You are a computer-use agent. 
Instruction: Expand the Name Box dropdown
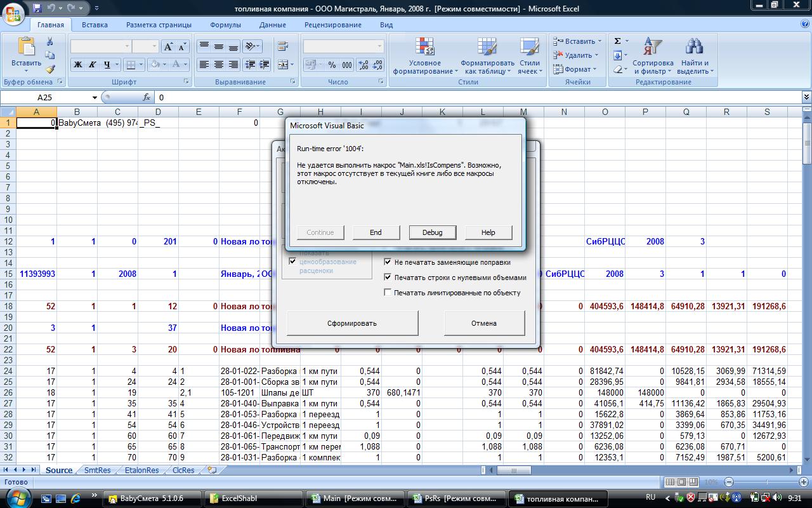coord(95,97)
